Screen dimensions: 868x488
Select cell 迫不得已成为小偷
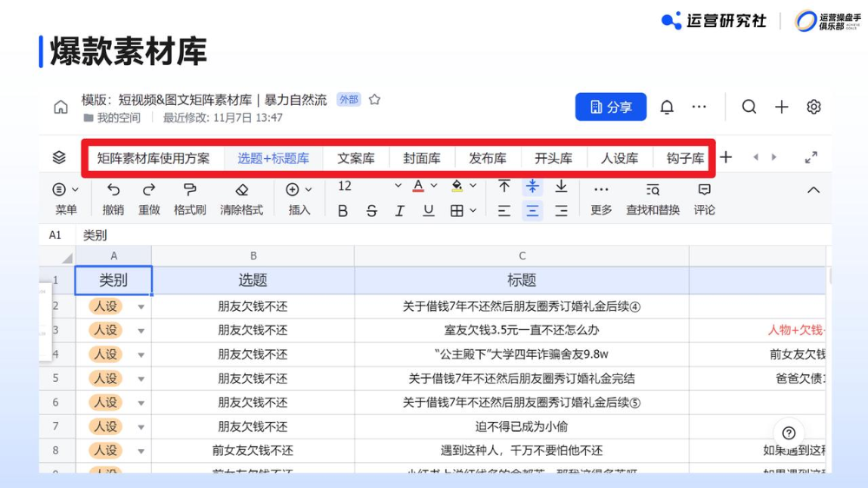click(522, 426)
